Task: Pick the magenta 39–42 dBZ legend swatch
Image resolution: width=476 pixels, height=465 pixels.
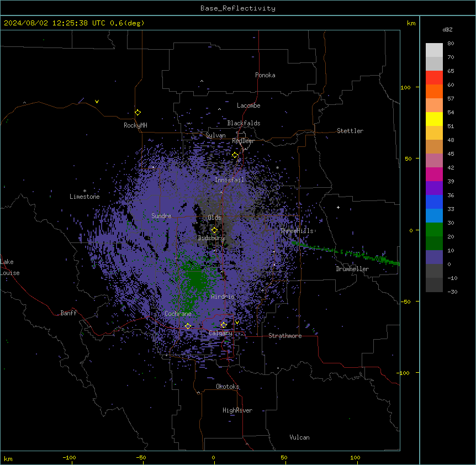Action: (x=434, y=174)
